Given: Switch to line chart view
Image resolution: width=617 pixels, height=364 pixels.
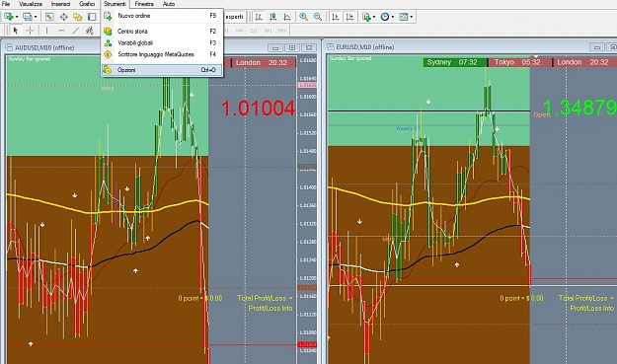Looking at the screenshot, I should pyautogui.click(x=287, y=17).
